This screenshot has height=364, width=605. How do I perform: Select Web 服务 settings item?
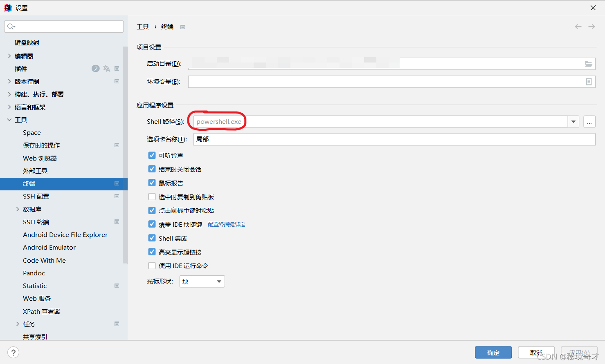click(x=37, y=298)
